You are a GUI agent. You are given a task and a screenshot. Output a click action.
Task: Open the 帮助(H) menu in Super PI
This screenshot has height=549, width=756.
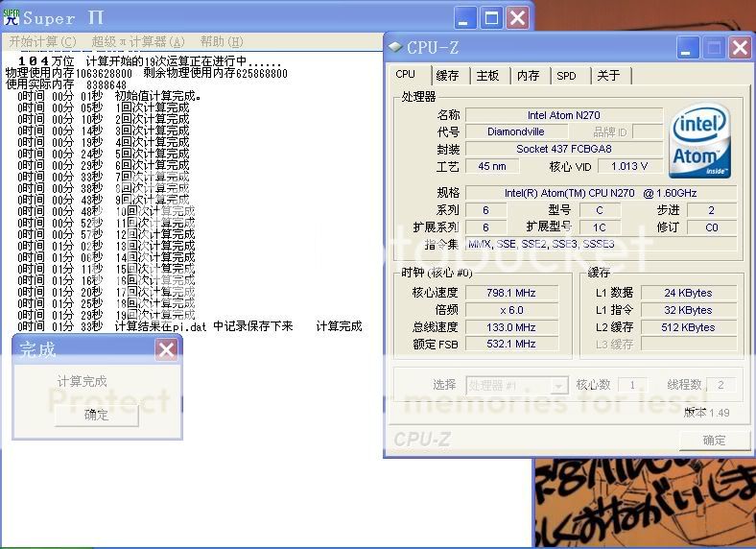coord(222,42)
